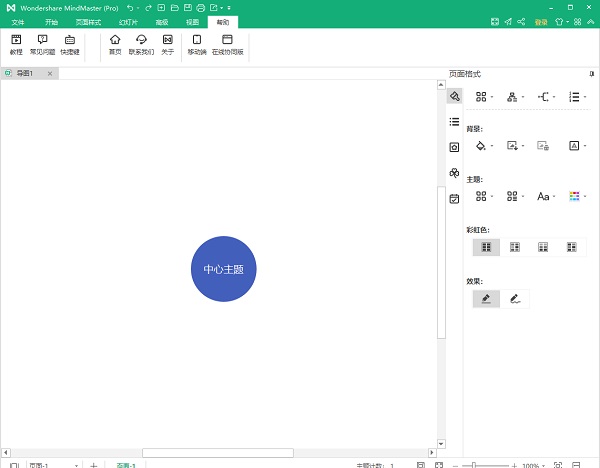Image resolution: width=600 pixels, height=468 pixels.
Task: Select the first rainbow color mode
Action: (486, 246)
